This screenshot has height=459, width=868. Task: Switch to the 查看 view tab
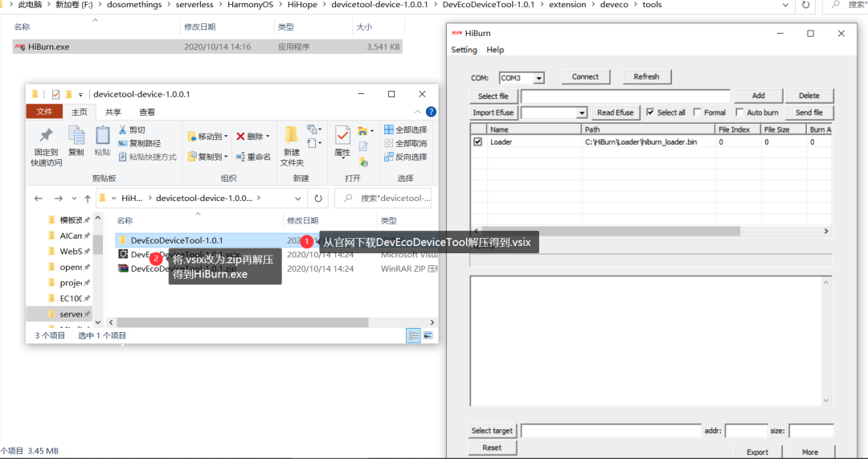pos(147,112)
